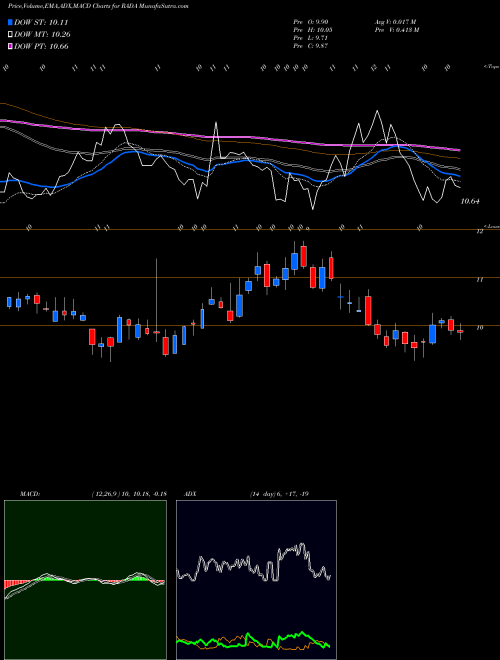
Task: Open the green MACD chart panel
Action: [85, 580]
